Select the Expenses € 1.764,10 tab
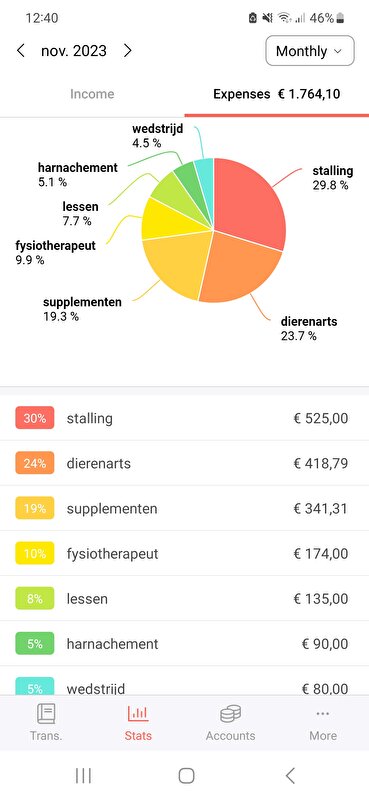The height and width of the screenshot is (800, 369). click(277, 94)
